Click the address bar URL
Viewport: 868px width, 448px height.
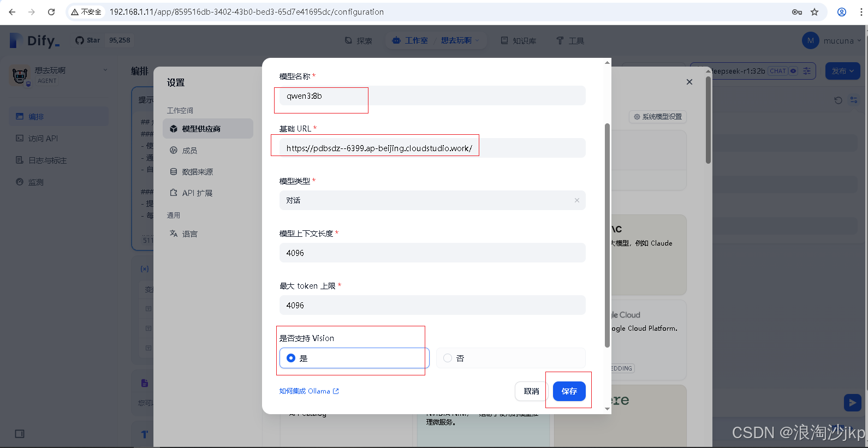click(x=247, y=12)
